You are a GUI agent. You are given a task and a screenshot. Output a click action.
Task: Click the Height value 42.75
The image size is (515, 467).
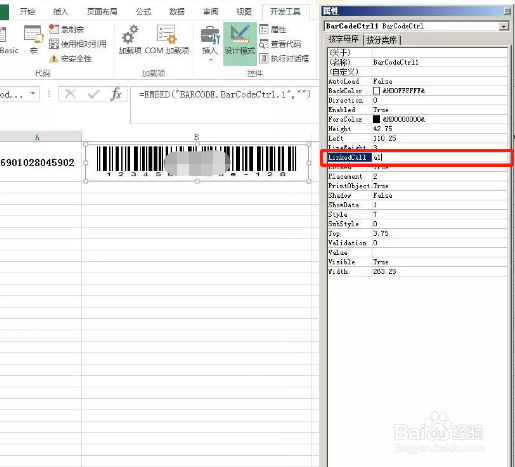pos(383,129)
